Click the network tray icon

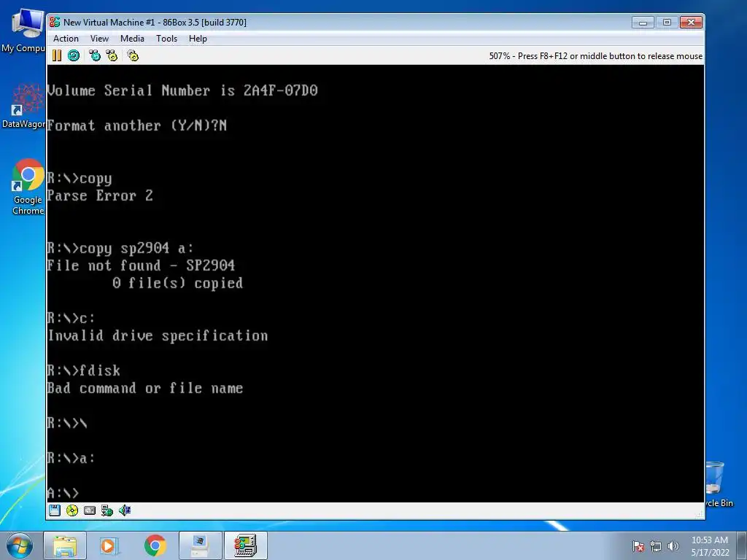click(656, 546)
